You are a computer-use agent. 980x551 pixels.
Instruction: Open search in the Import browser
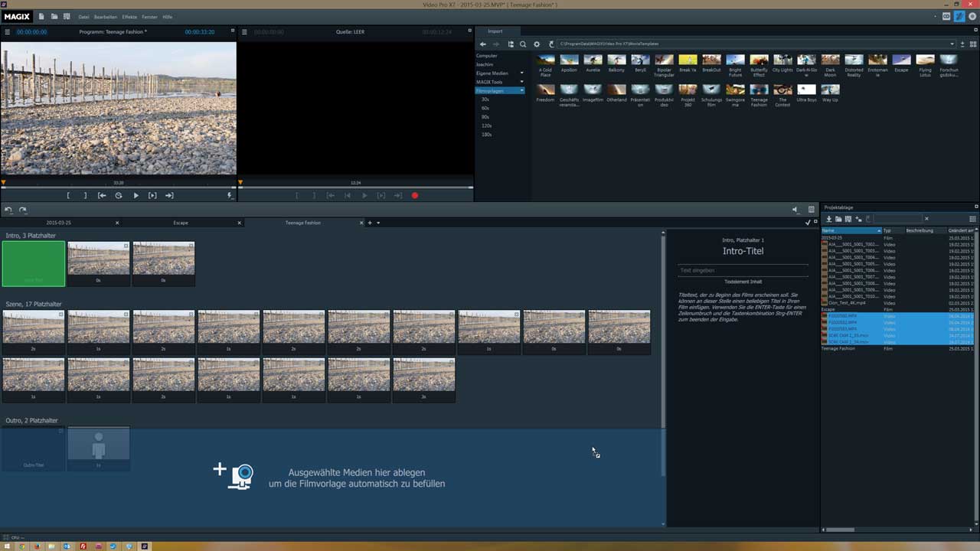(x=523, y=44)
